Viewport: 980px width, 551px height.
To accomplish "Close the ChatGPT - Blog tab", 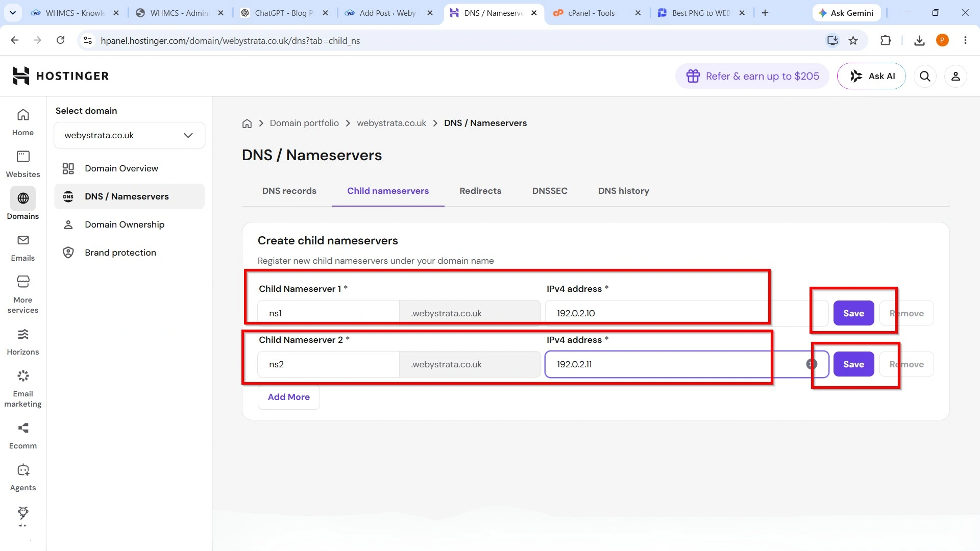I will 325,13.
